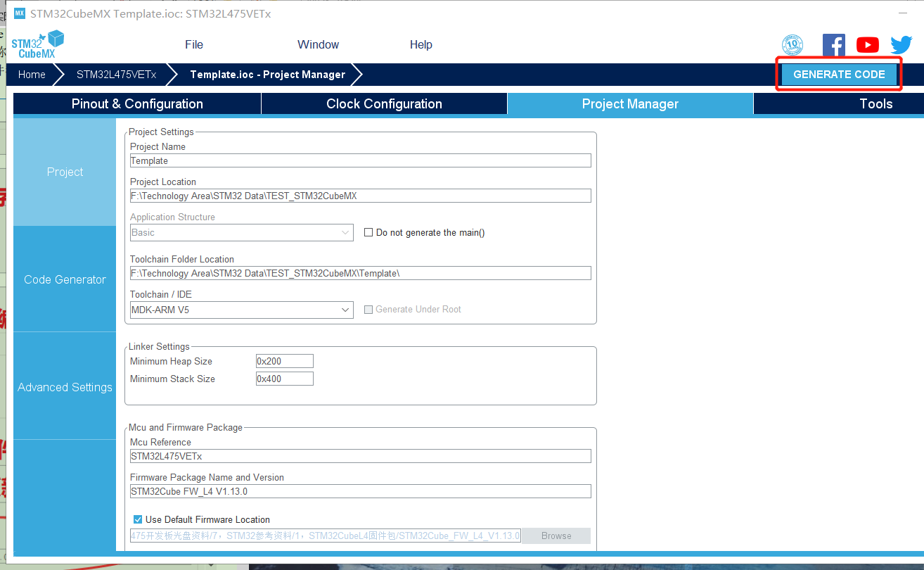Open the Code Generator section

[x=65, y=279]
